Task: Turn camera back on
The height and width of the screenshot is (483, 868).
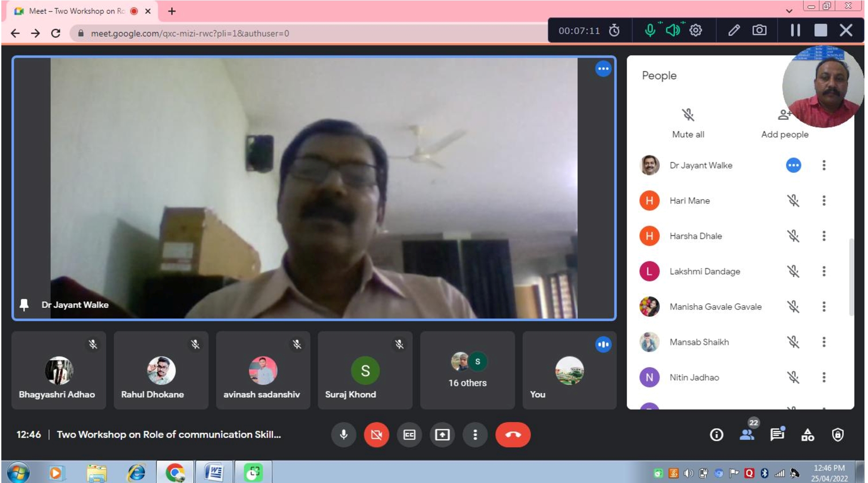Action: 376,435
